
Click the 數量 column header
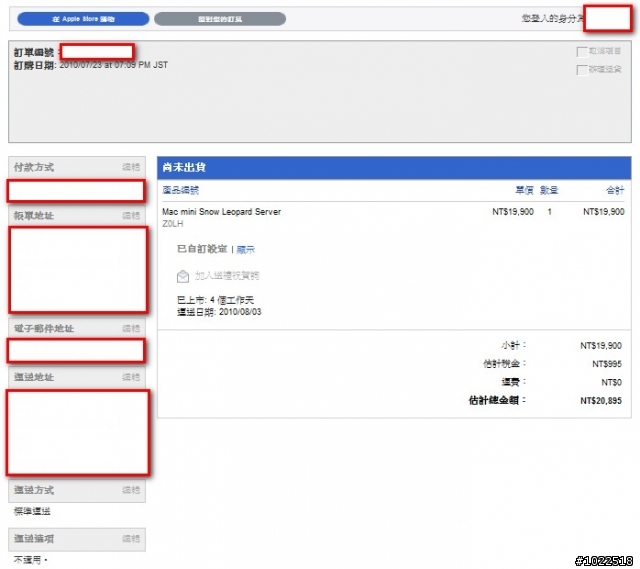pyautogui.click(x=549, y=190)
